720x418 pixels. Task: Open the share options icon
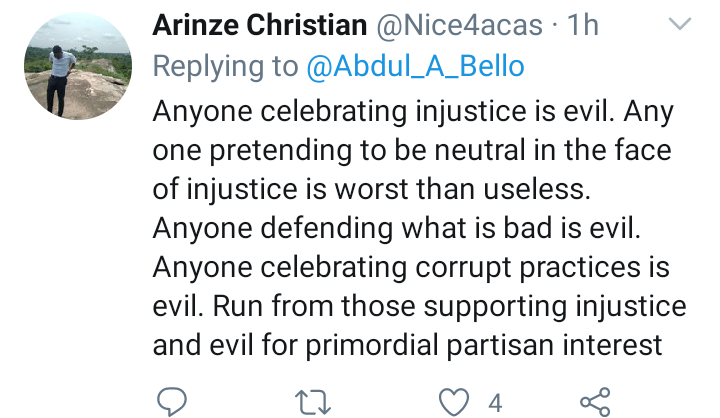click(595, 402)
